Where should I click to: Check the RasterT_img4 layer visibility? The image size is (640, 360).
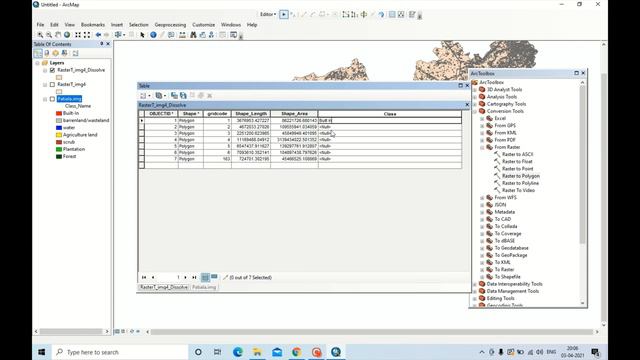tap(52, 84)
